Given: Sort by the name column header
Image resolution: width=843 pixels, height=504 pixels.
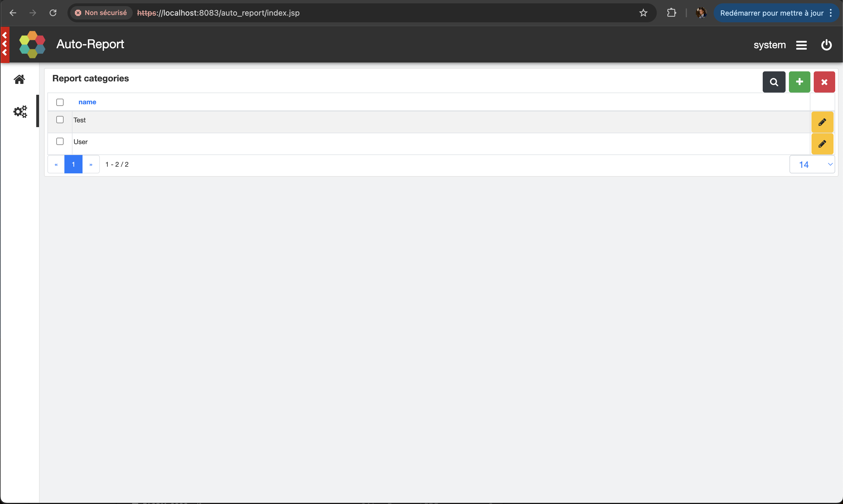Looking at the screenshot, I should (87, 102).
